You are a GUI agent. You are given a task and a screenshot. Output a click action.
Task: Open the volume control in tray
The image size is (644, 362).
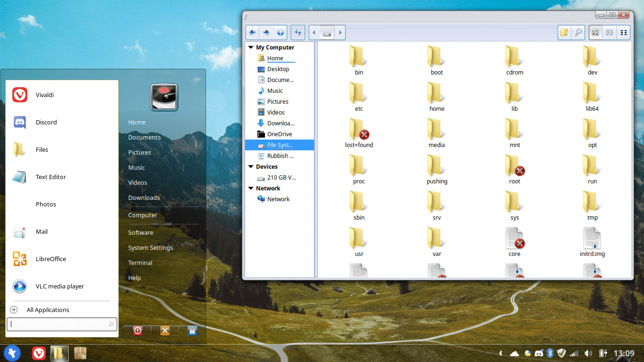tap(588, 353)
